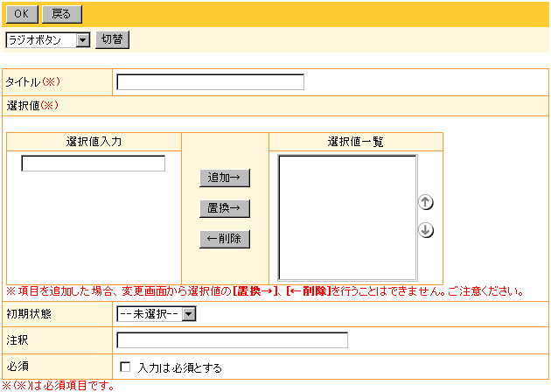This screenshot has height=392, width=551.
Task: Add the choice with the 追加→ button
Action: (225, 178)
